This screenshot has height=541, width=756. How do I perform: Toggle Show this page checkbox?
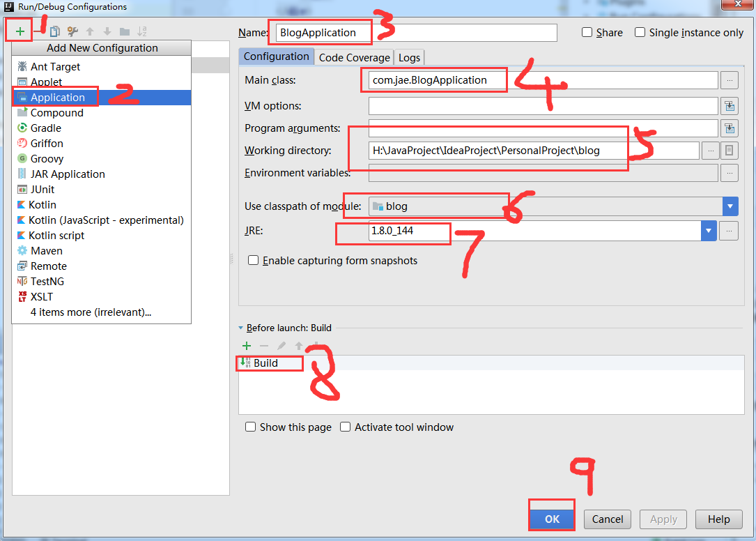click(250, 427)
